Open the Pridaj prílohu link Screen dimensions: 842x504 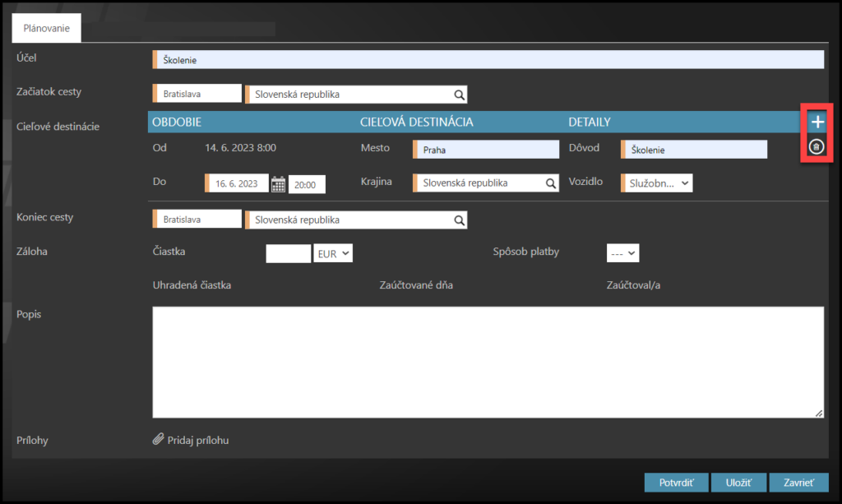pyautogui.click(x=197, y=440)
